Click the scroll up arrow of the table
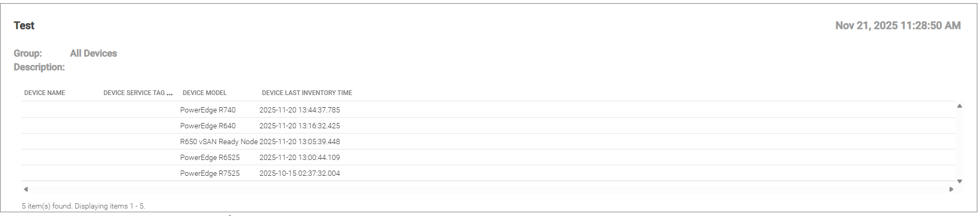 (959, 106)
